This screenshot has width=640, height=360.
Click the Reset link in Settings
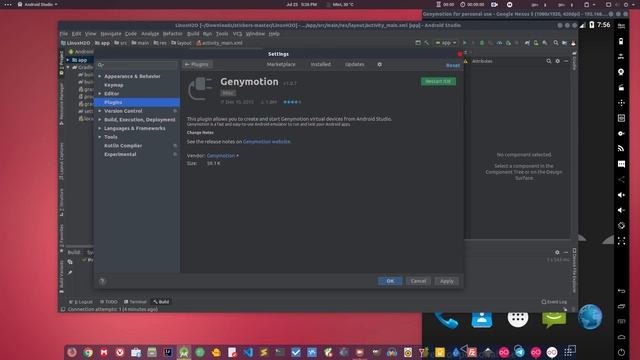(x=453, y=65)
